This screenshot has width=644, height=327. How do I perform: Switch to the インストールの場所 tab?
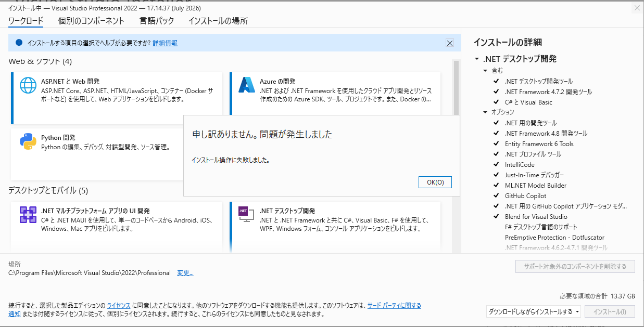click(x=218, y=21)
